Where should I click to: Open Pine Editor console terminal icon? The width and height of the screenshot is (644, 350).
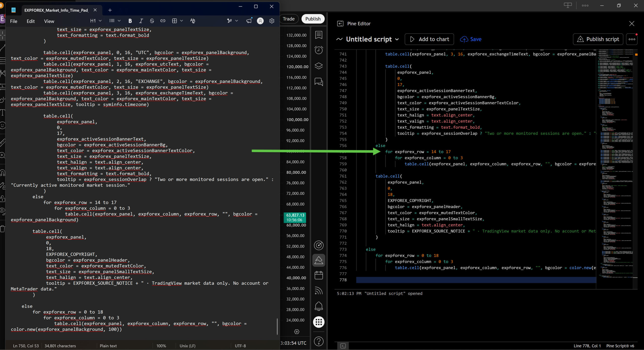(x=343, y=346)
